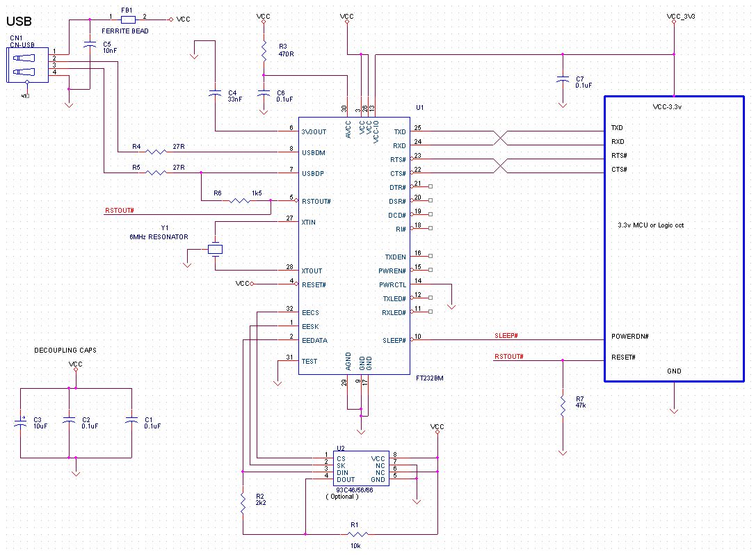
Task: Select ferrite bead FB1 symbol
Action: [x=128, y=19]
